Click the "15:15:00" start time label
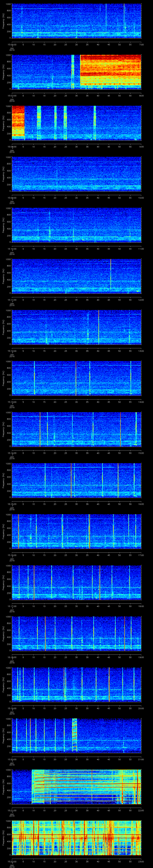The width and height of the screenshot is (153, 868). 12,504
